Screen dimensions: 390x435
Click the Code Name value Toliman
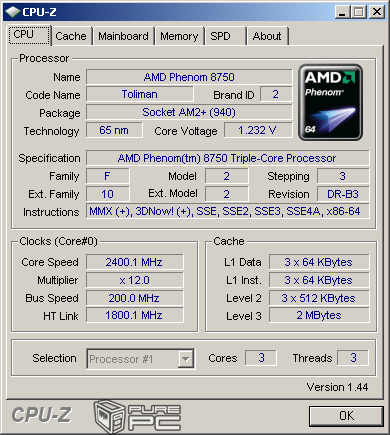click(140, 94)
